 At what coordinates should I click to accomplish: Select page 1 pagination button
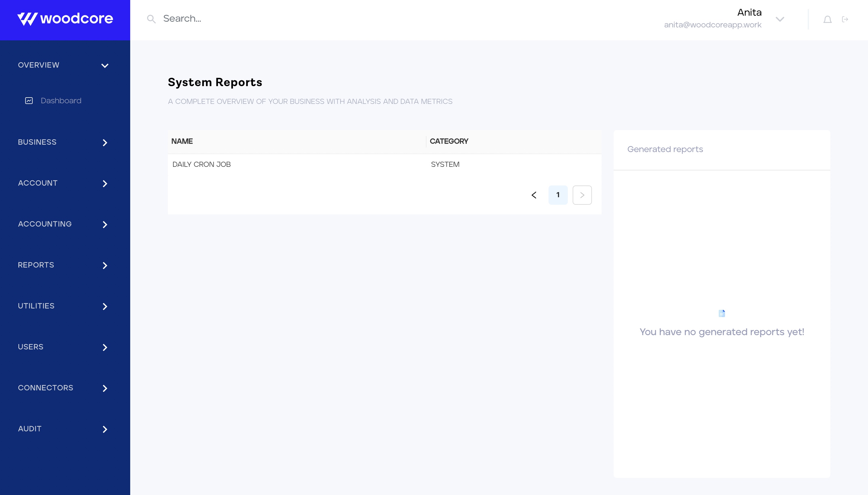[x=558, y=195]
